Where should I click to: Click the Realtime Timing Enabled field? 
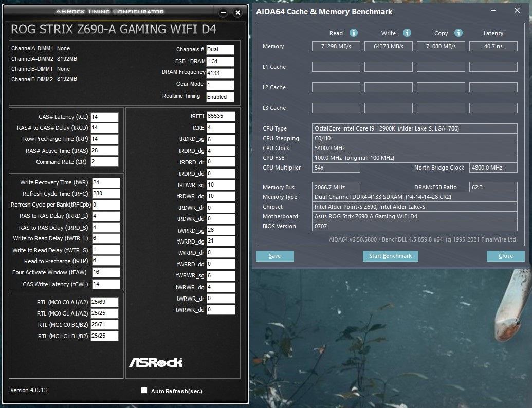click(220, 97)
